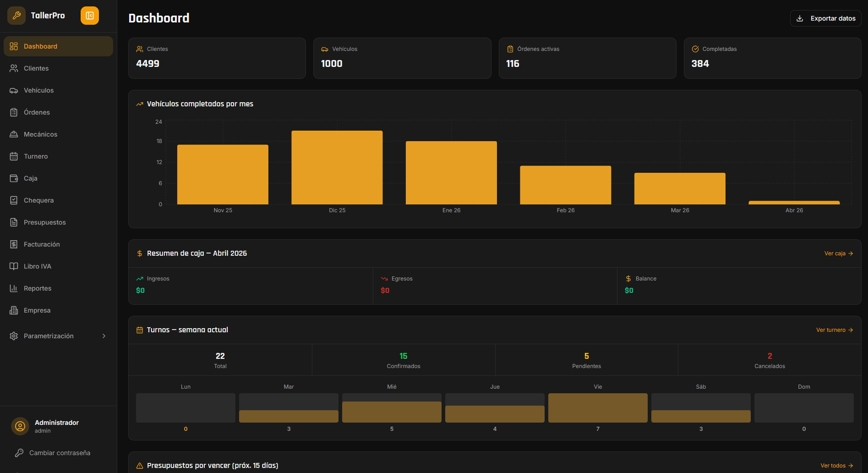
Task: Click the Administrador user avatar icon
Action: tap(20, 426)
